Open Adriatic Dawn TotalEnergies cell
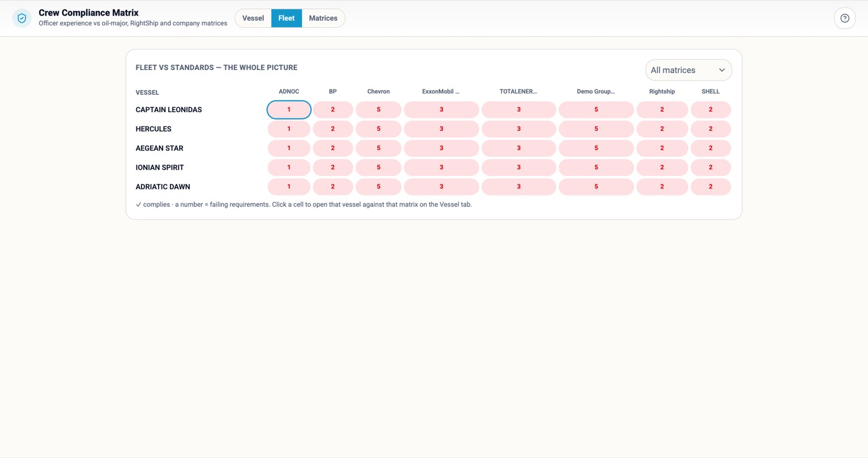Image resolution: width=868 pixels, height=458 pixels. pyautogui.click(x=519, y=187)
